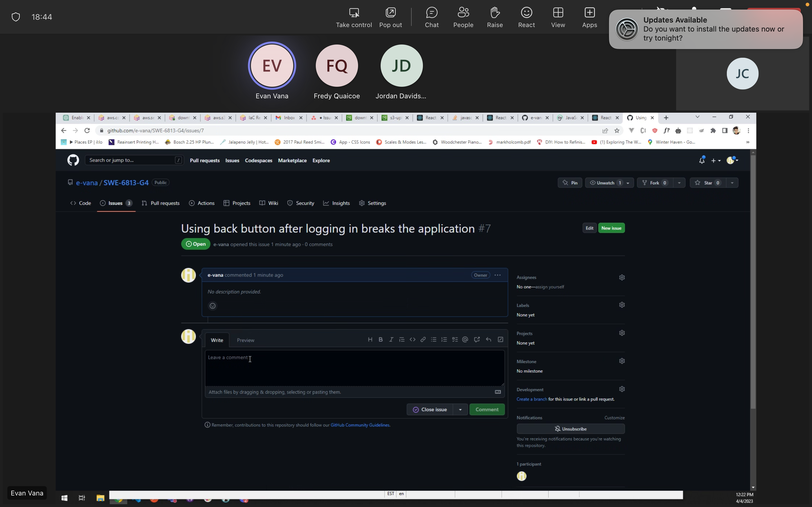Click the green Comment button

pos(487,410)
